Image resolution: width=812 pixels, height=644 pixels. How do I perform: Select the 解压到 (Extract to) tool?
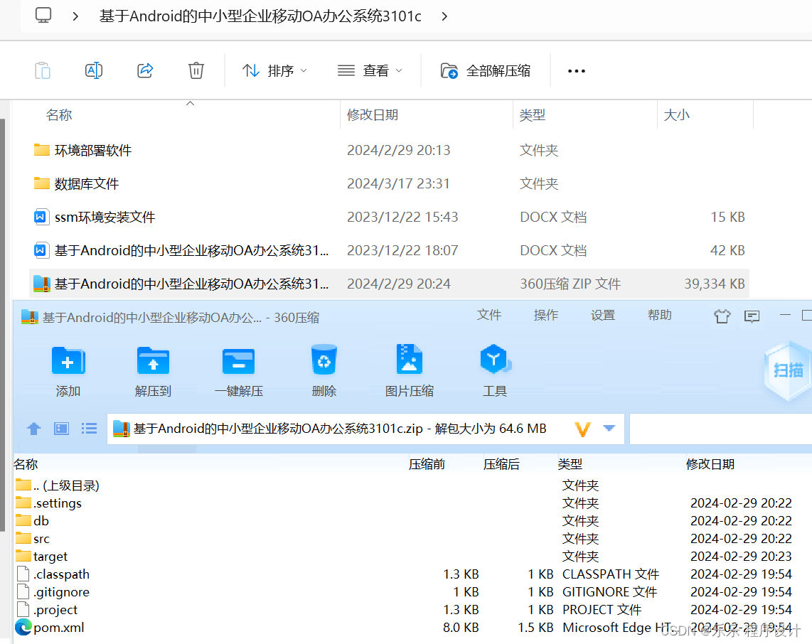click(153, 360)
